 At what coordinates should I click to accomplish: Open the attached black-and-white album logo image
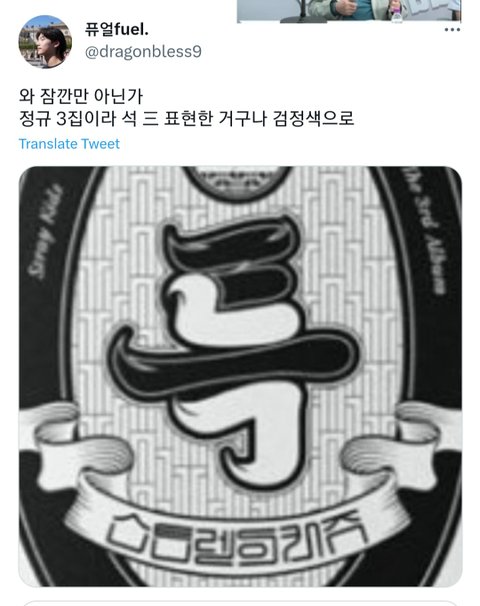(x=240, y=376)
